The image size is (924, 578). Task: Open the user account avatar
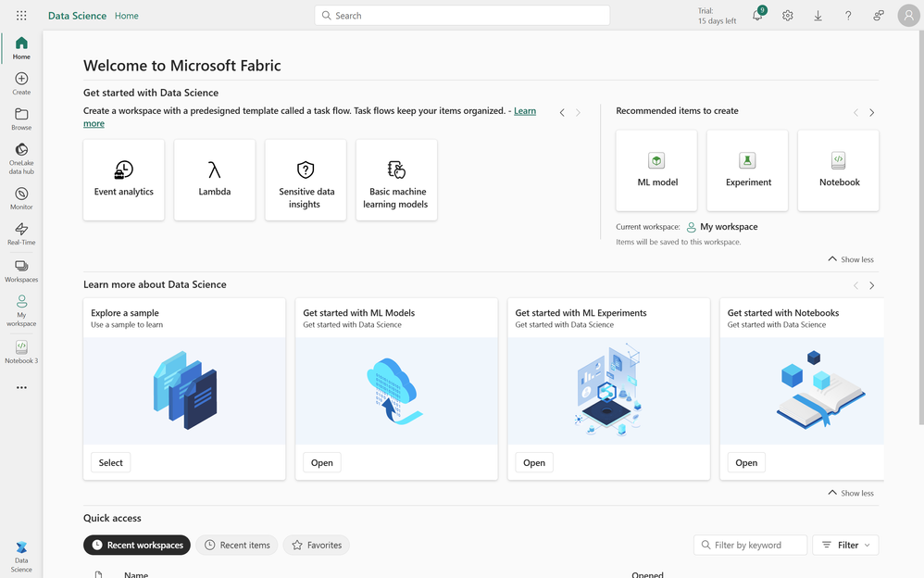908,16
